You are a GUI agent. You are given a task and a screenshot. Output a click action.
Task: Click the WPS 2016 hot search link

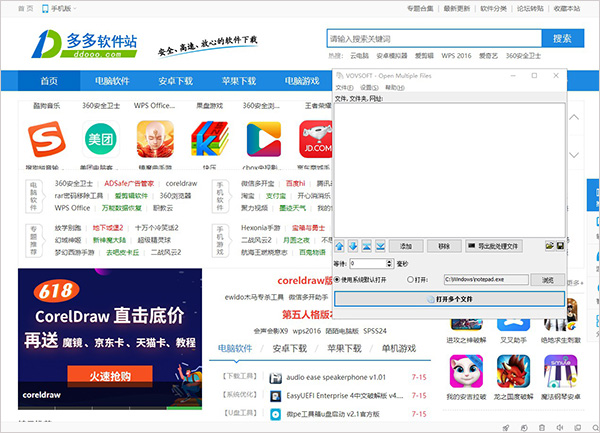(x=456, y=56)
